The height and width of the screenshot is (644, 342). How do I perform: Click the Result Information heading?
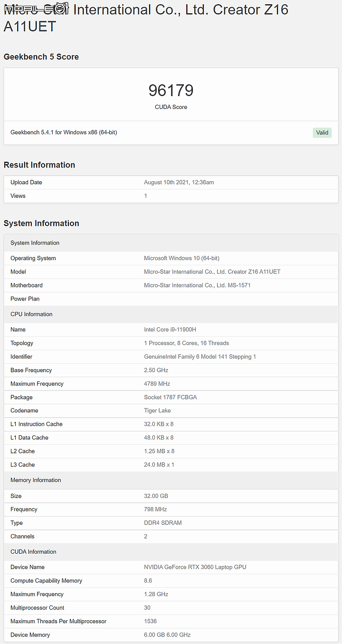click(x=39, y=165)
